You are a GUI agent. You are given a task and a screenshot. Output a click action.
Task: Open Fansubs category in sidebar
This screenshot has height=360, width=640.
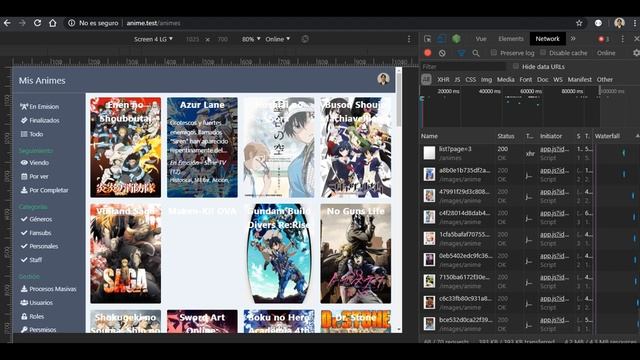36,233
